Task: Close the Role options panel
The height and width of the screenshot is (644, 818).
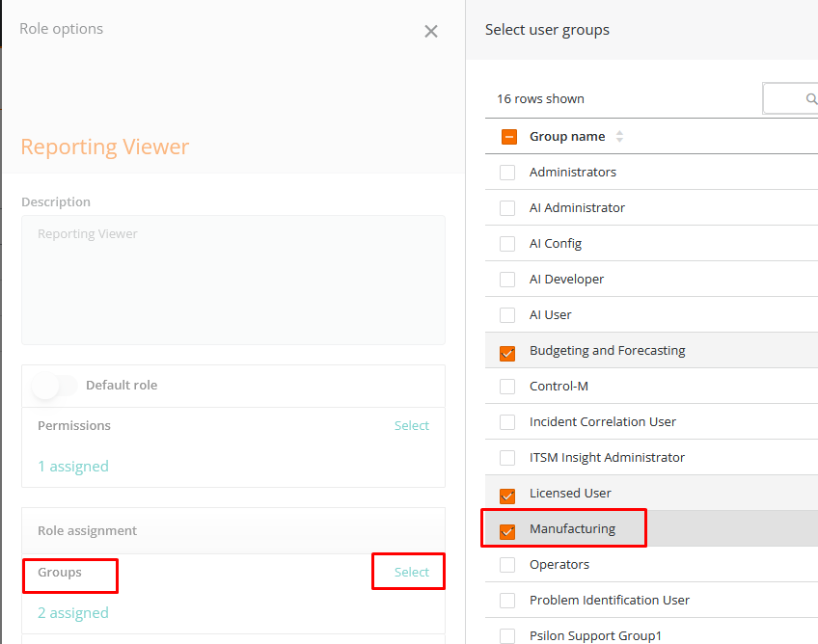Action: click(431, 31)
